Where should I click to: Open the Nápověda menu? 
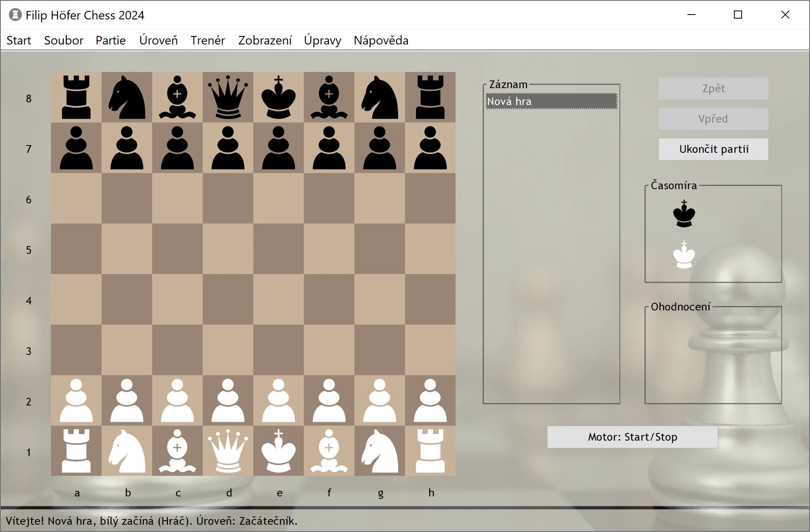pos(381,40)
